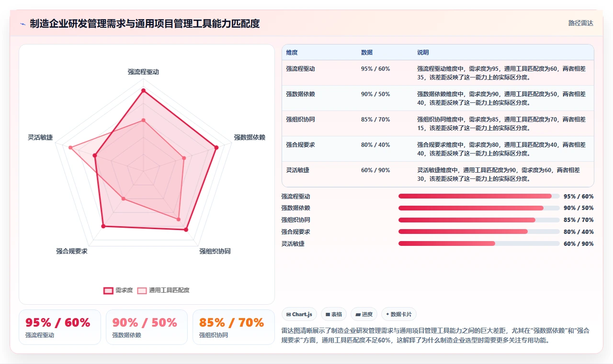
Task: Click the 灵活敏捷 label beside progress bars
Action: click(293, 243)
